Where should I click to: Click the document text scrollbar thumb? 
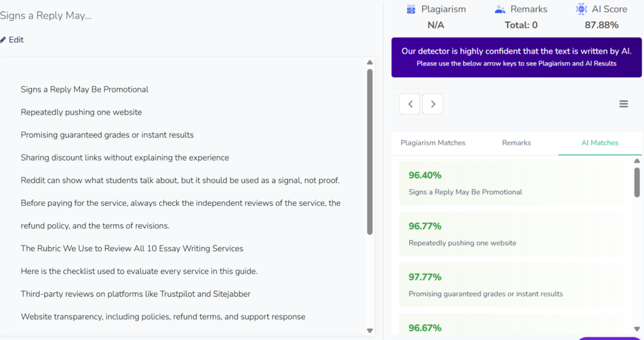point(370,152)
